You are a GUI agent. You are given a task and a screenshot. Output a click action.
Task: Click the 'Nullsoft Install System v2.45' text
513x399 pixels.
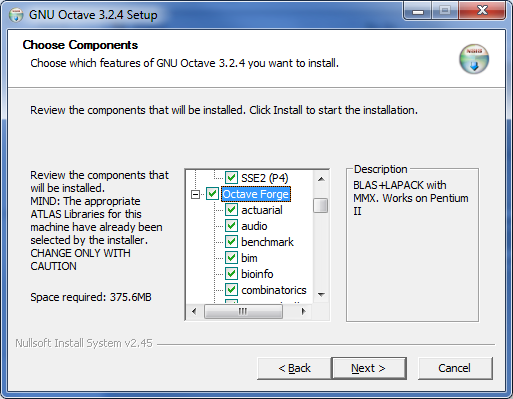pyautogui.click(x=84, y=343)
